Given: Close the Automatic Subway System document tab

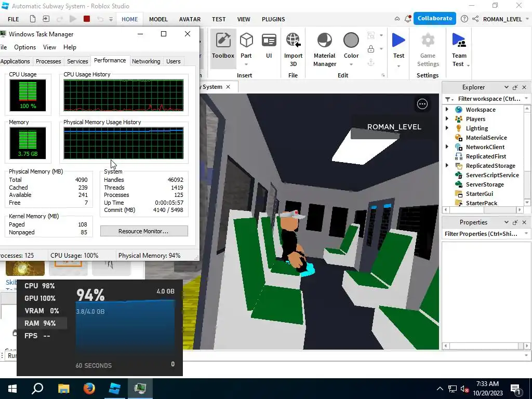Looking at the screenshot, I should pyautogui.click(x=228, y=87).
